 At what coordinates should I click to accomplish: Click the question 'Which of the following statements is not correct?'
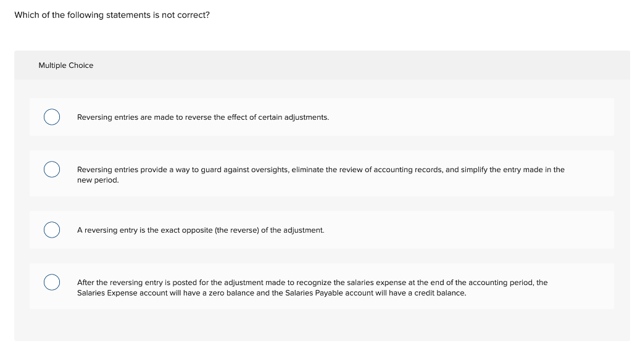pos(112,15)
